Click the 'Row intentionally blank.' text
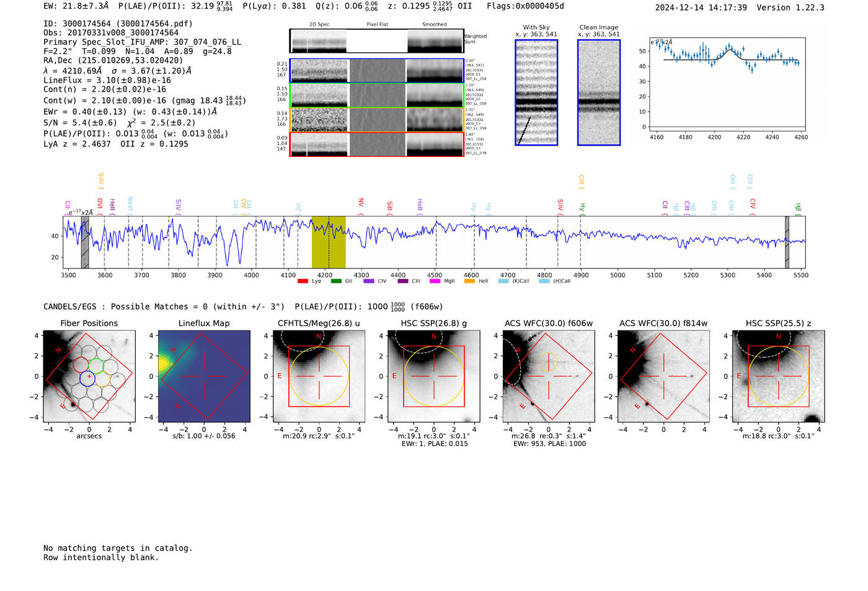Viewport: 868px width, 591px height. click(101, 558)
